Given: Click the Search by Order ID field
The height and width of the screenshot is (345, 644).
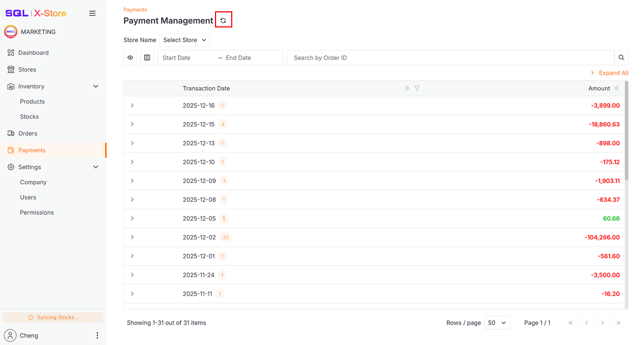Looking at the screenshot, I should click(x=450, y=58).
